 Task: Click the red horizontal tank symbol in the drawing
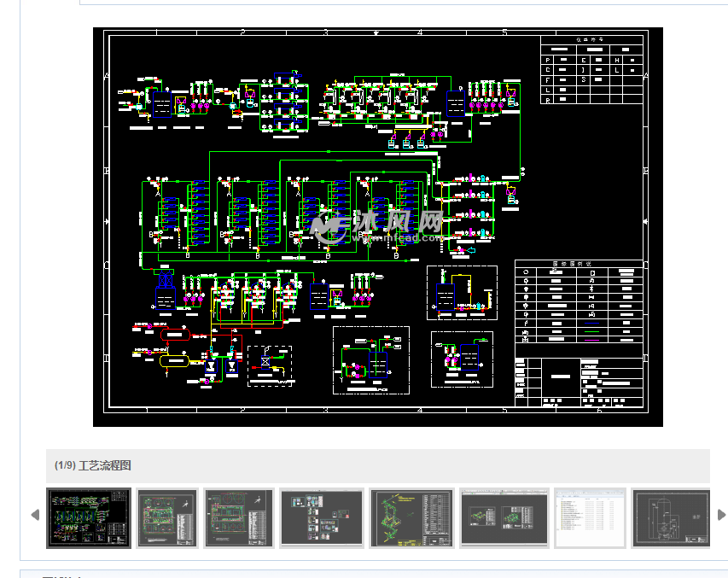[175, 336]
